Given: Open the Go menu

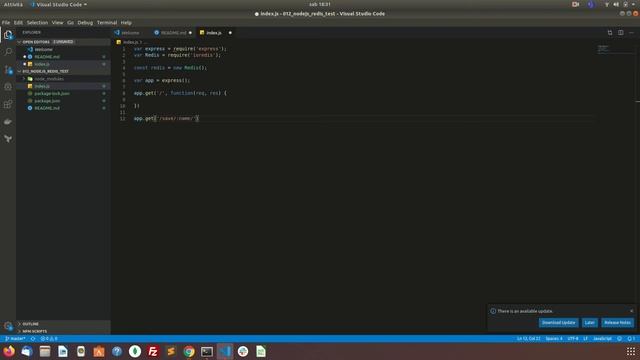Looking at the screenshot, I should pos(71,22).
